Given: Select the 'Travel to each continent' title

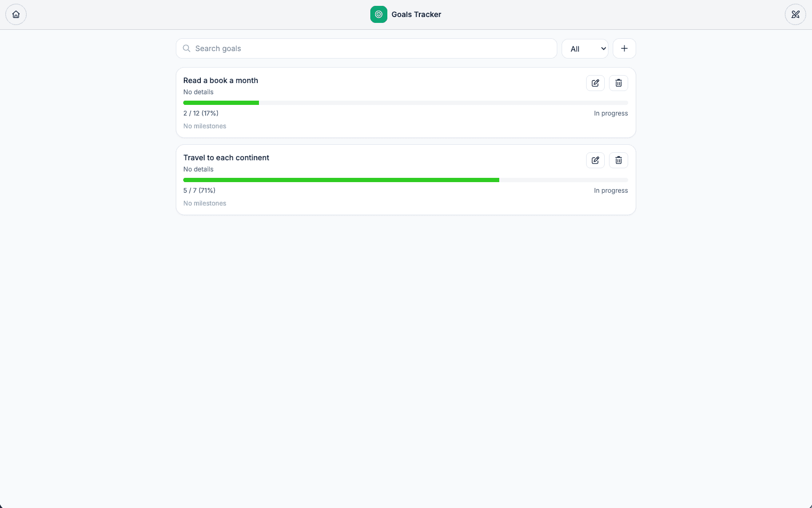Looking at the screenshot, I should pos(226,158).
